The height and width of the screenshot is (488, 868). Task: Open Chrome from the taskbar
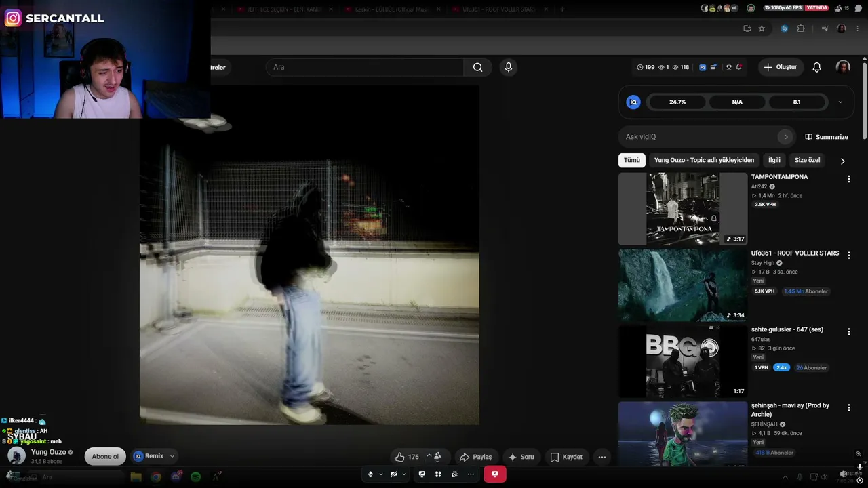coord(156,476)
